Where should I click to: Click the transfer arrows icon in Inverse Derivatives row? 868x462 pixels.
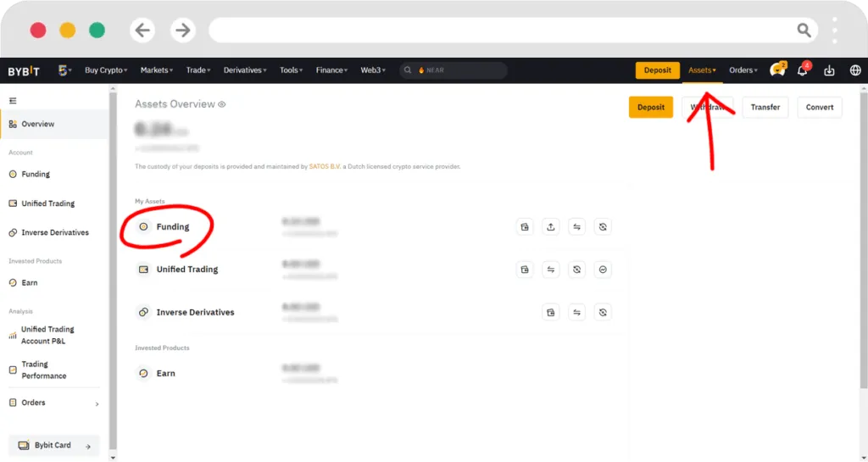(x=576, y=313)
